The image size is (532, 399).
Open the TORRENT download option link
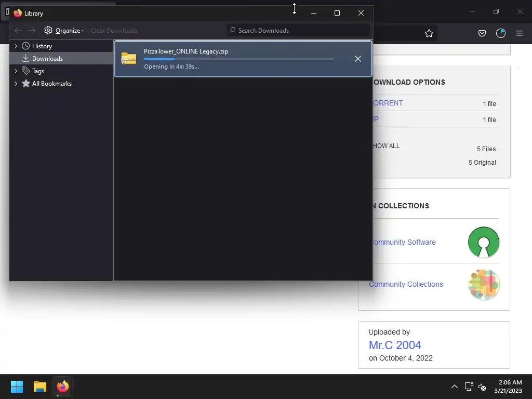(388, 103)
